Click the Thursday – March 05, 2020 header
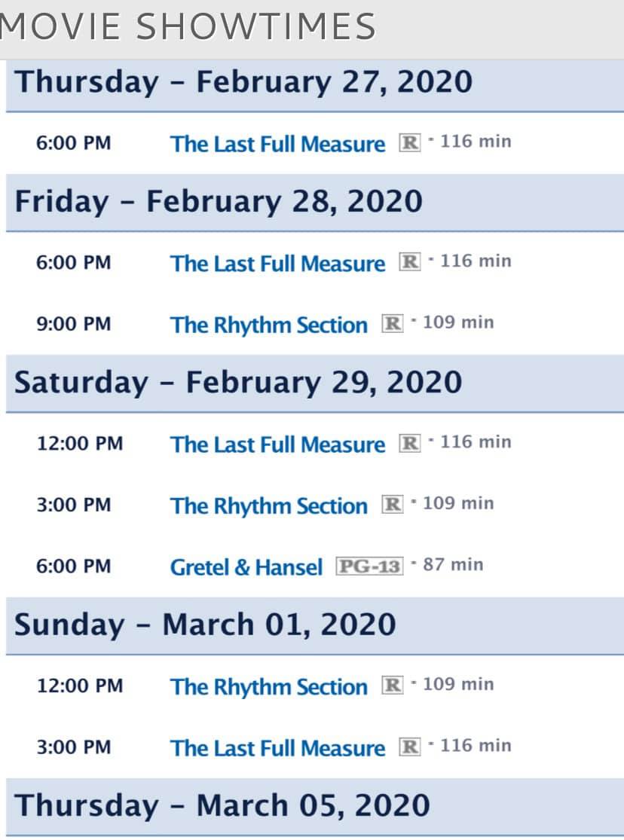This screenshot has width=624, height=840. click(222, 805)
